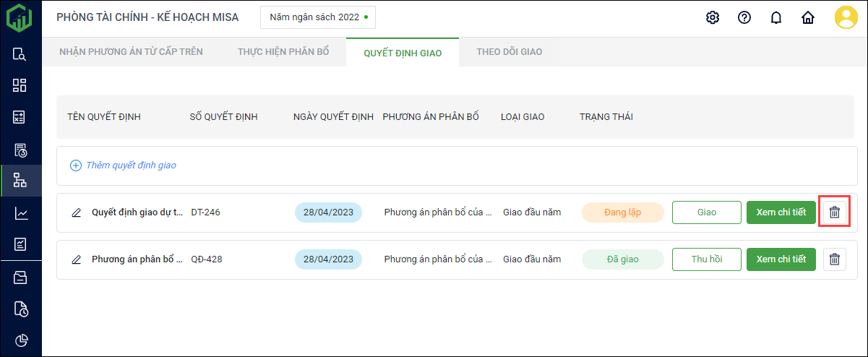Image resolution: width=868 pixels, height=357 pixels.
Task: Open the pie chart icon in sidebar
Action: 20,340
